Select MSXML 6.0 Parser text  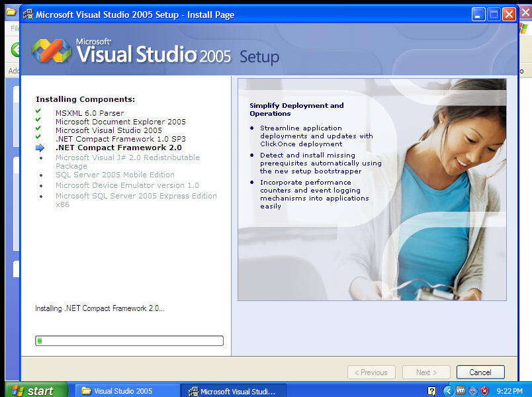[89, 113]
